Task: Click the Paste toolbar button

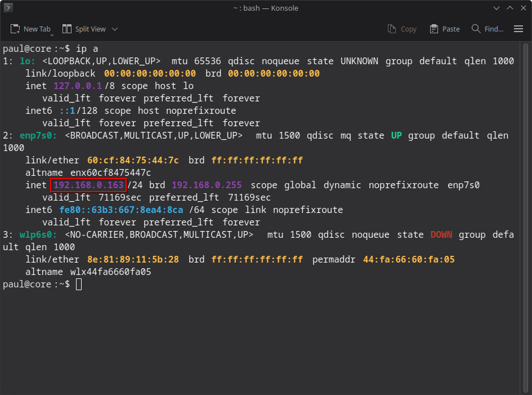Action: pyautogui.click(x=445, y=29)
